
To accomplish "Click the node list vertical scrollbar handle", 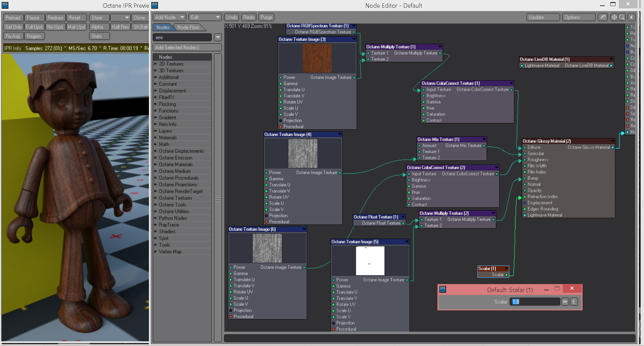I will [x=218, y=198].
